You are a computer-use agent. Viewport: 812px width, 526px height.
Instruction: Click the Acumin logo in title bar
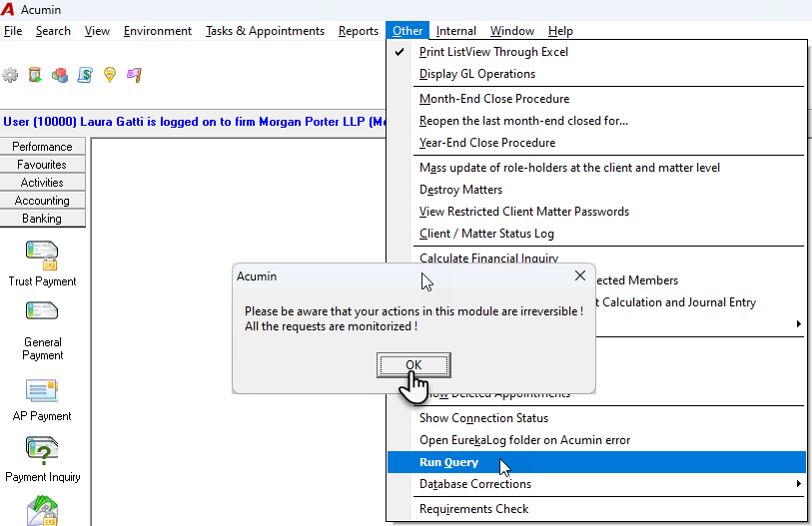tap(7, 9)
